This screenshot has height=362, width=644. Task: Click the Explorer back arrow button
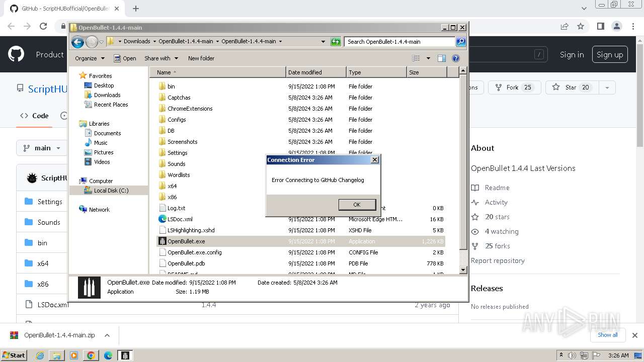77,42
